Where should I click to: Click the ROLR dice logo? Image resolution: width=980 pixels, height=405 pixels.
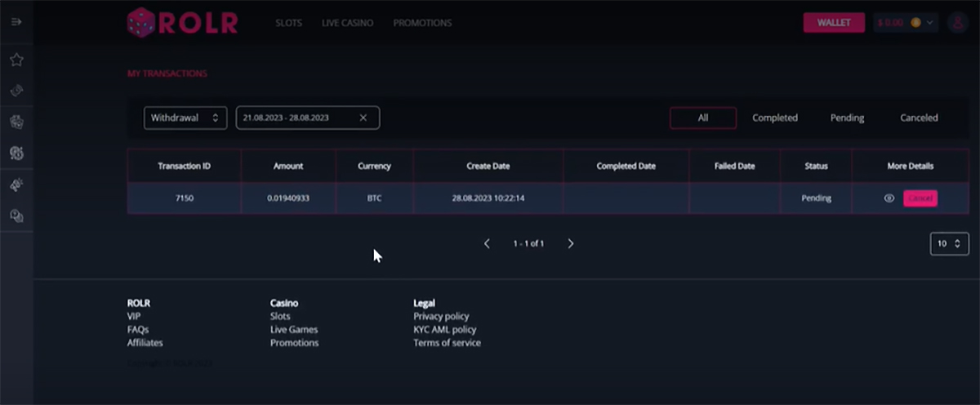(182, 22)
